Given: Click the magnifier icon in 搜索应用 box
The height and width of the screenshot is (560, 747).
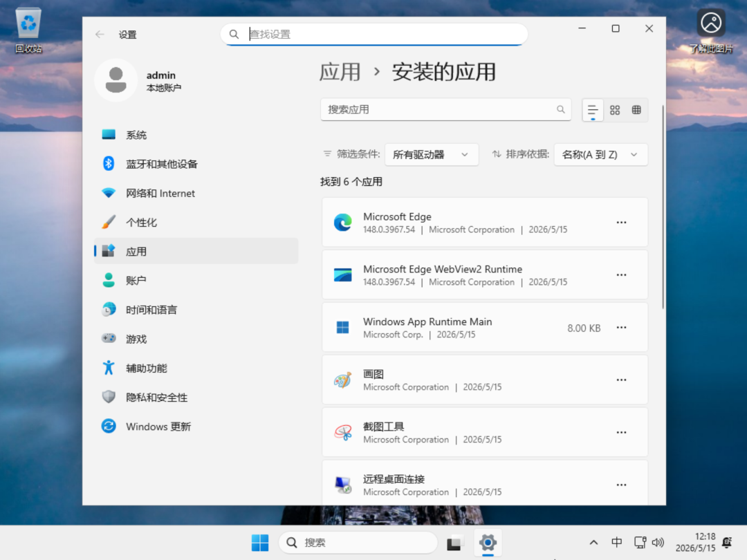Looking at the screenshot, I should tap(561, 109).
